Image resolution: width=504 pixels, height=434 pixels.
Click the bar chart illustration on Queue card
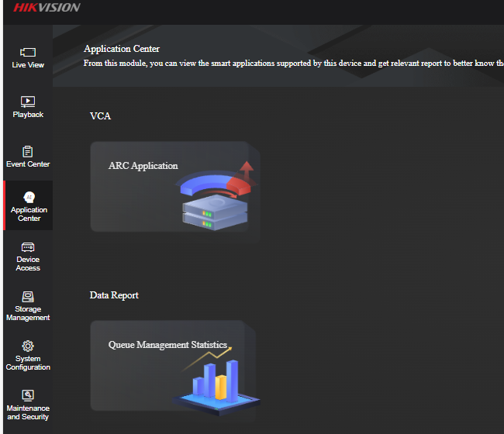point(216,381)
